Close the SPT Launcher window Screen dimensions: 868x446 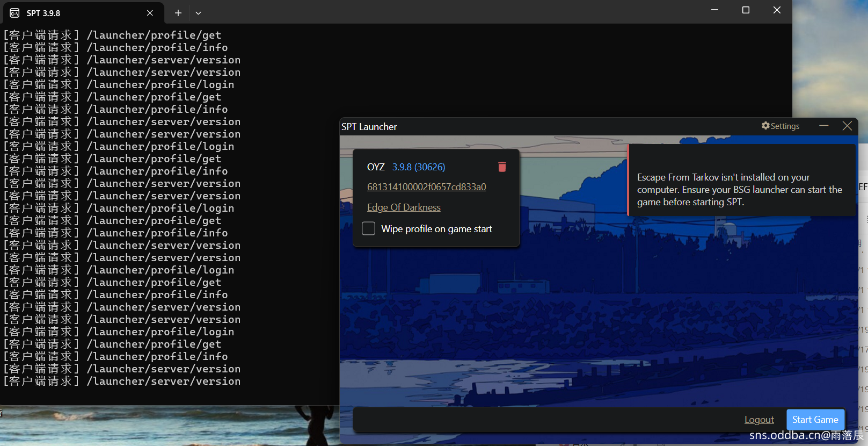(x=847, y=126)
